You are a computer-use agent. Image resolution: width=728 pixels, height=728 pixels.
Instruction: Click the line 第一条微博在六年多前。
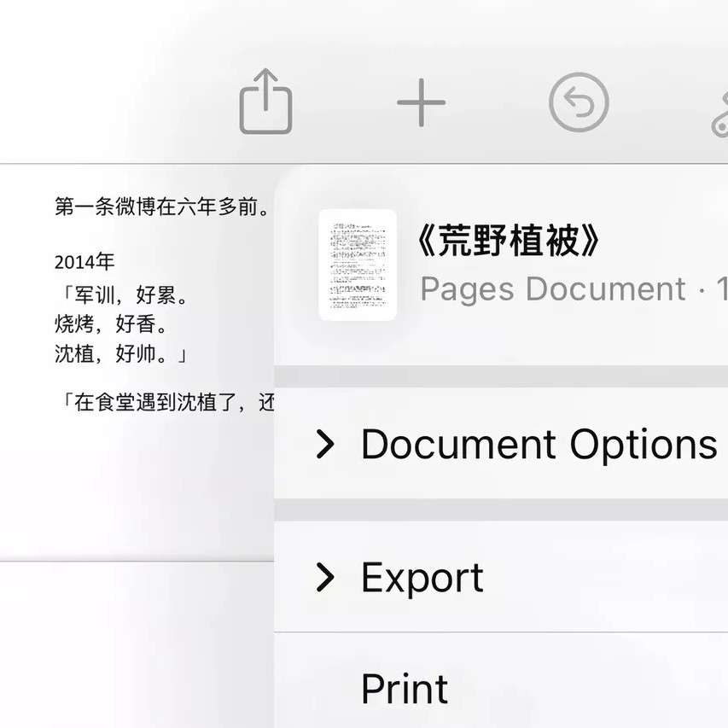(x=162, y=207)
